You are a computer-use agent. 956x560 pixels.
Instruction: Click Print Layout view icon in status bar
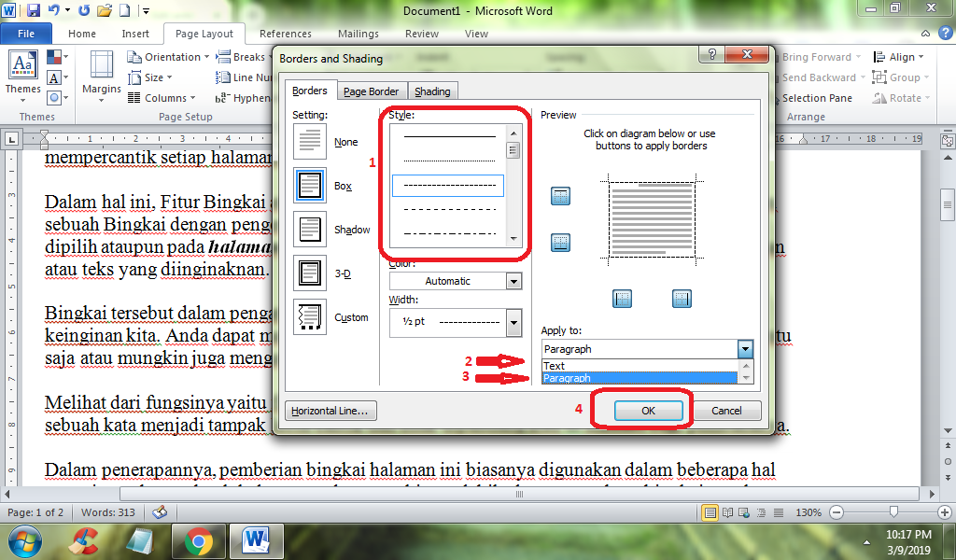[x=710, y=512]
